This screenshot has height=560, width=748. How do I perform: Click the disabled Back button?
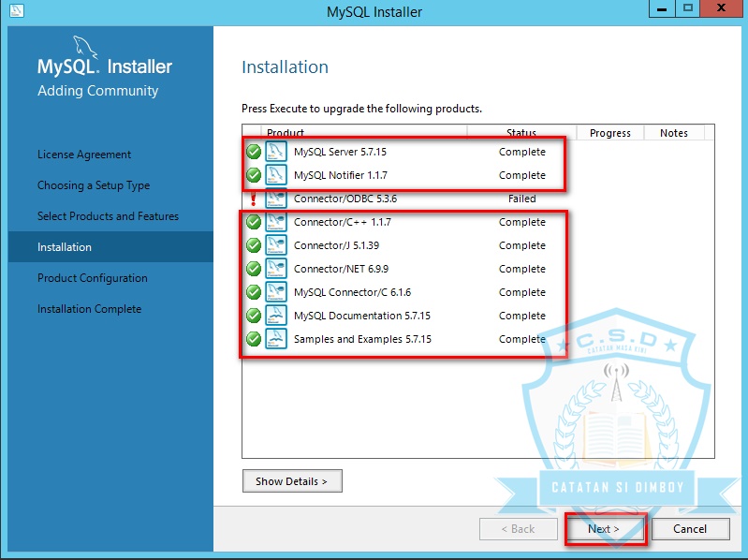click(518, 528)
